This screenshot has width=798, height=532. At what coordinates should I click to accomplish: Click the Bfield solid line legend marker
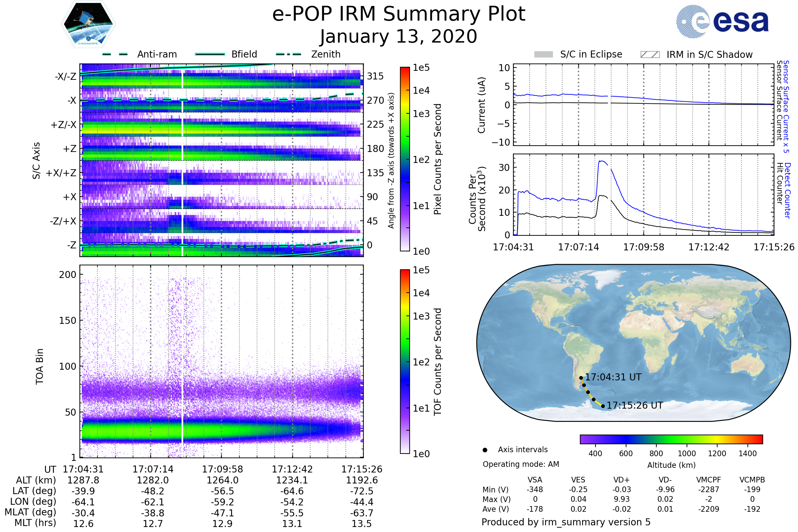pyautogui.click(x=210, y=54)
